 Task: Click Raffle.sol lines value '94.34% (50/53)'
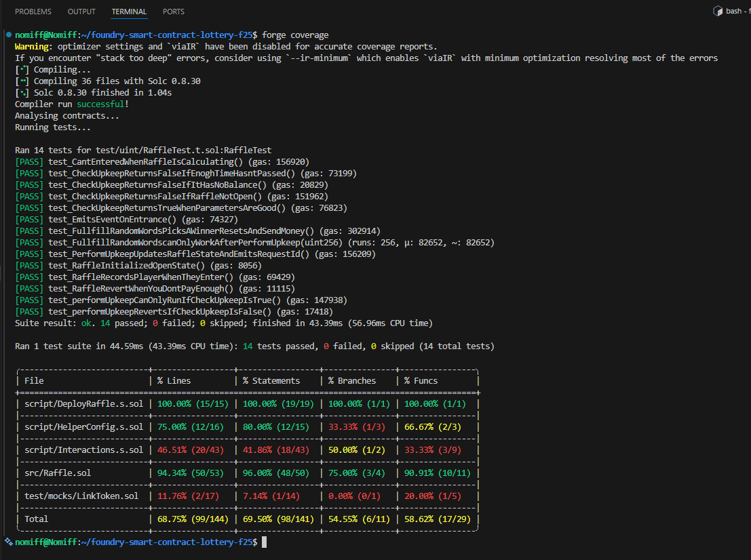click(x=190, y=473)
